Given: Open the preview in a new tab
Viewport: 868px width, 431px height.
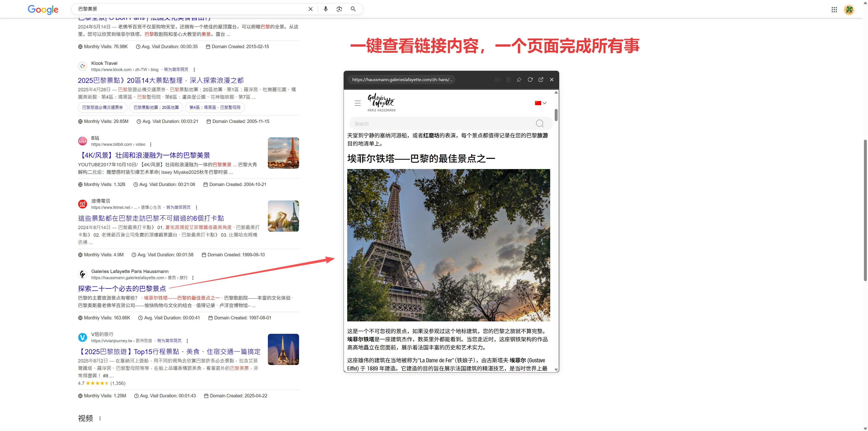Looking at the screenshot, I should tap(541, 80).
